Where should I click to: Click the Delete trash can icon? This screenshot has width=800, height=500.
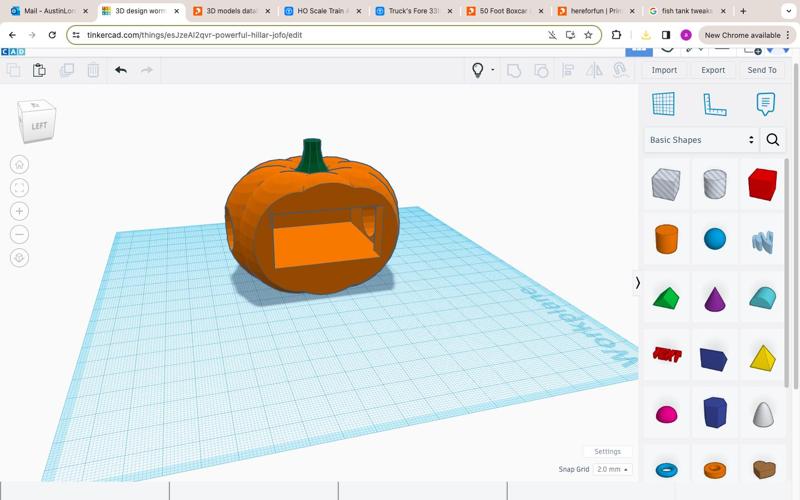pos(93,70)
